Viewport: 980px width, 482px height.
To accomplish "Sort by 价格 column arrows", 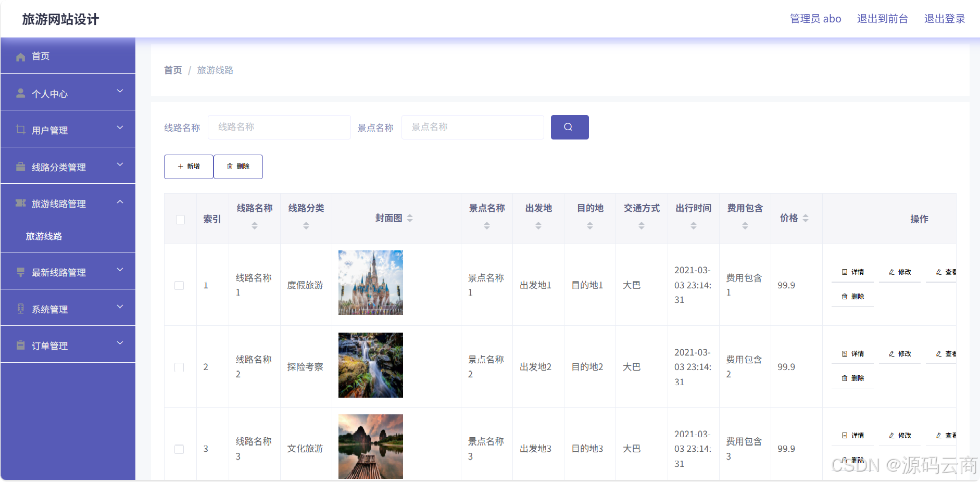I will pyautogui.click(x=806, y=218).
